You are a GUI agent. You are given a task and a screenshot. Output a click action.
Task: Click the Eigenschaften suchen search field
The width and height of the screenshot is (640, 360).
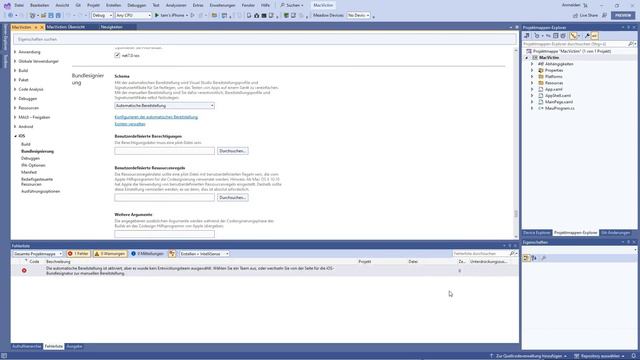tap(264, 40)
